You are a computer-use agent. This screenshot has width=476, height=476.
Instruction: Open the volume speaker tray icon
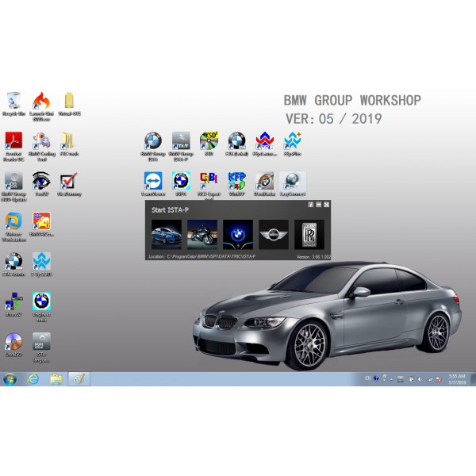[420, 379]
